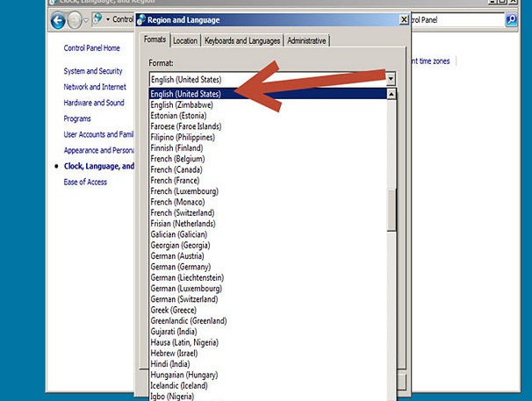Select German (Switzerland)
The width and height of the screenshot is (532, 401).
point(268,299)
